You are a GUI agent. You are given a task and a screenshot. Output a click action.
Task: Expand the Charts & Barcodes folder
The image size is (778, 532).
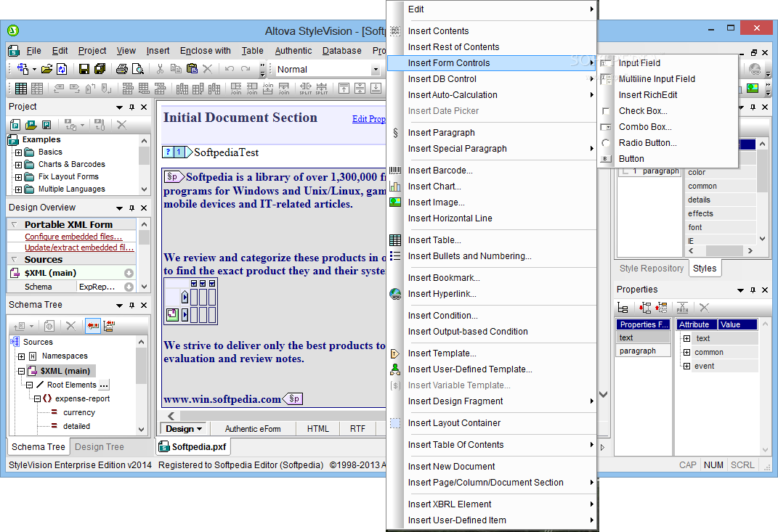tap(18, 165)
